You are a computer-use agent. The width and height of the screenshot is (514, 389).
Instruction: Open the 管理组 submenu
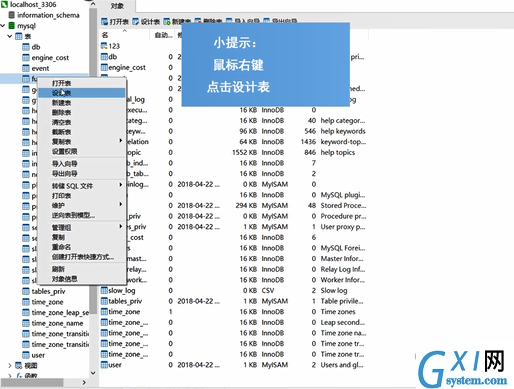coord(82,227)
